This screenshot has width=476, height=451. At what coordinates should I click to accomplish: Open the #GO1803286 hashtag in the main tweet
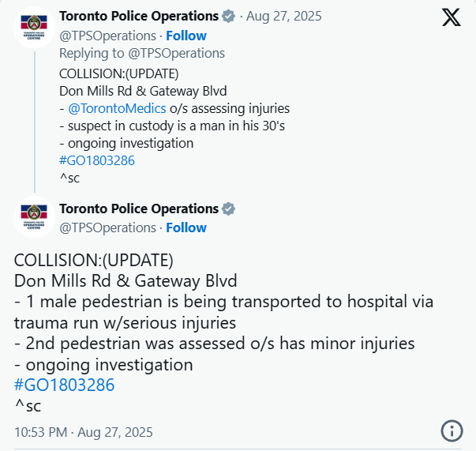(65, 385)
